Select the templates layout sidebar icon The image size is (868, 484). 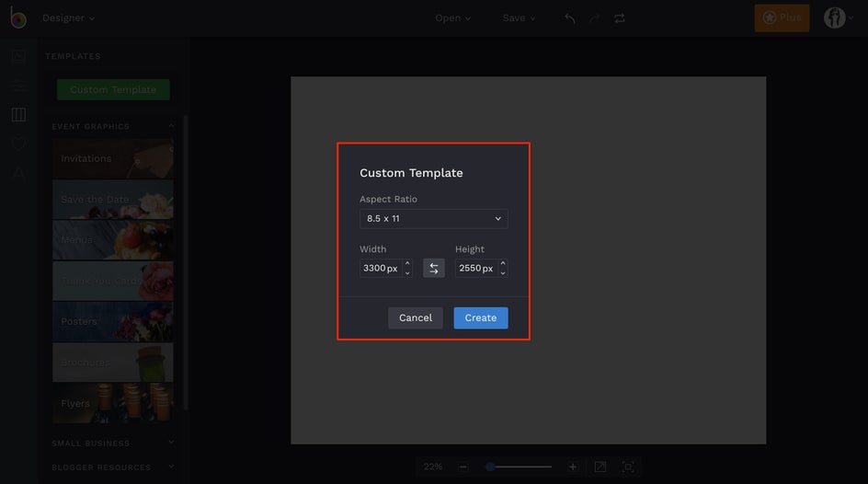point(18,115)
